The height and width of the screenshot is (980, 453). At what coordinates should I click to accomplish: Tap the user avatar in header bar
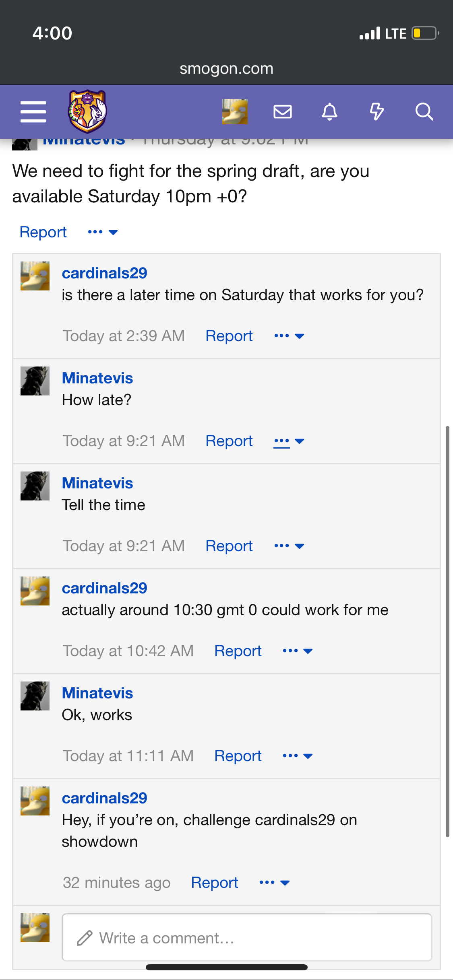(x=235, y=111)
